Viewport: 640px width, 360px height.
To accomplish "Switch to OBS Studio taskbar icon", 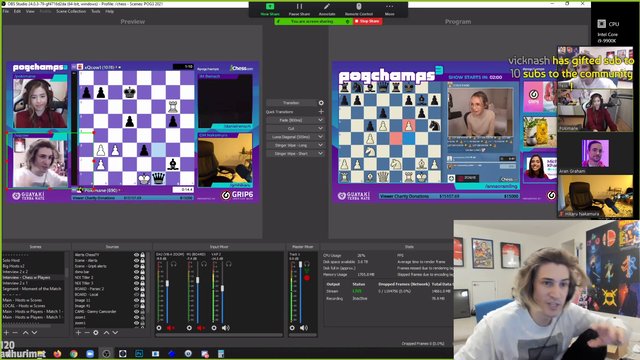I will (106, 353).
